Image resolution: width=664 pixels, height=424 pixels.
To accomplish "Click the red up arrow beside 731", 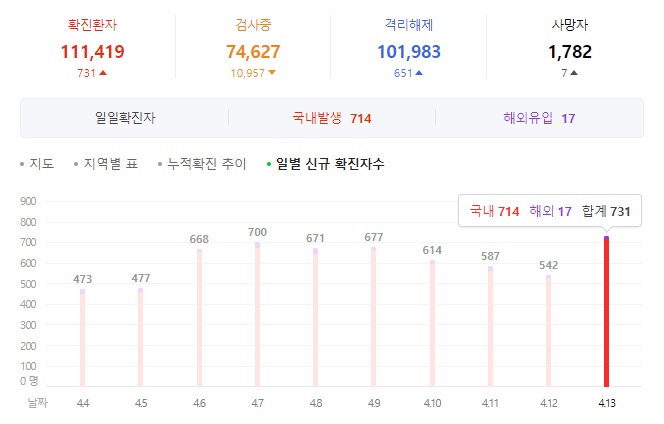I will [103, 73].
